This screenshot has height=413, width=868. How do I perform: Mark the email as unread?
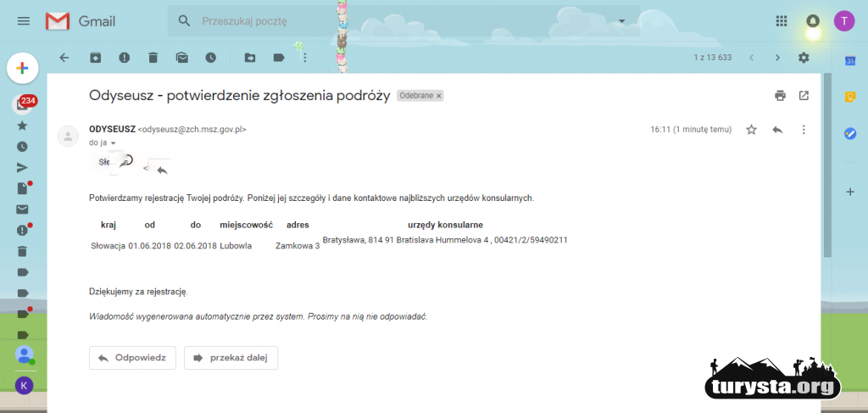[181, 58]
